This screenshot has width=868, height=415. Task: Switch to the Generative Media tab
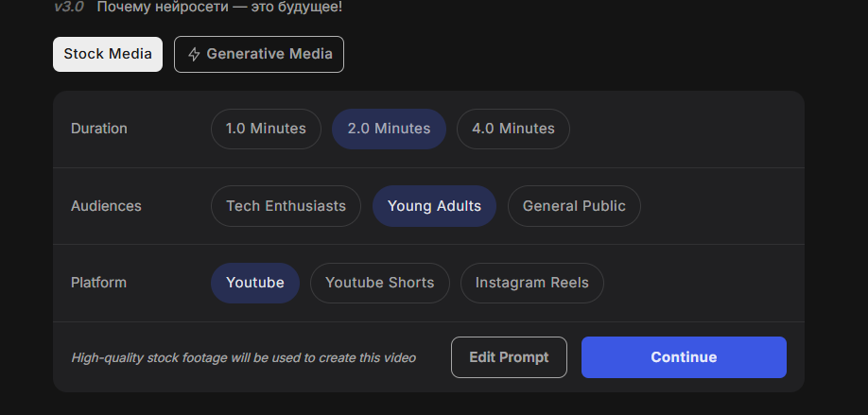tap(259, 54)
